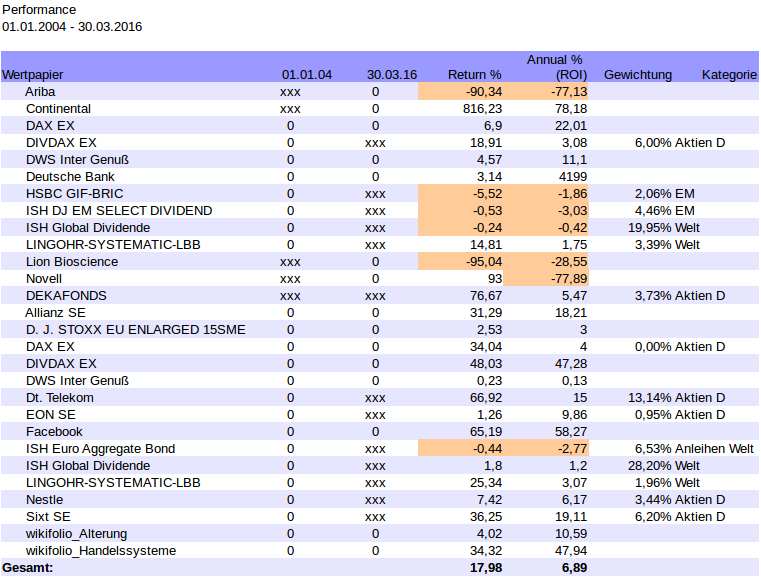Select the HSBC GIF-BRIC row name
The image size is (761, 578).
click(x=75, y=194)
